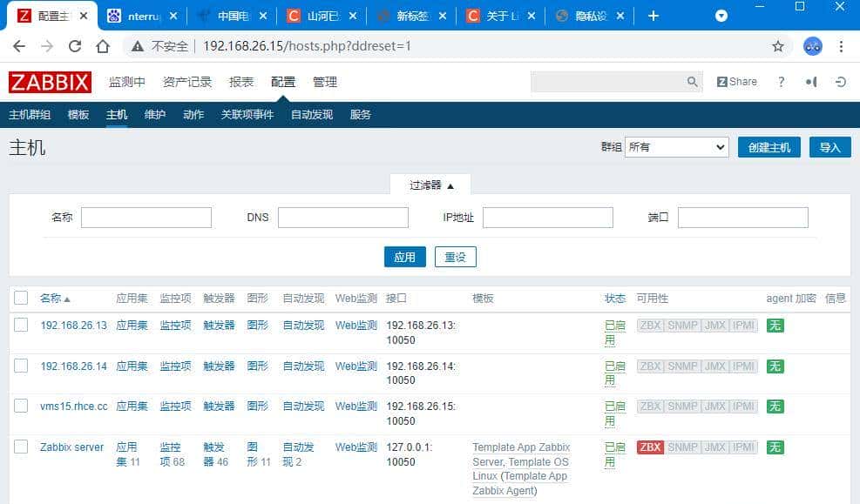Click inside the IP地址 filter field
The height and width of the screenshot is (504, 860).
[x=547, y=217]
